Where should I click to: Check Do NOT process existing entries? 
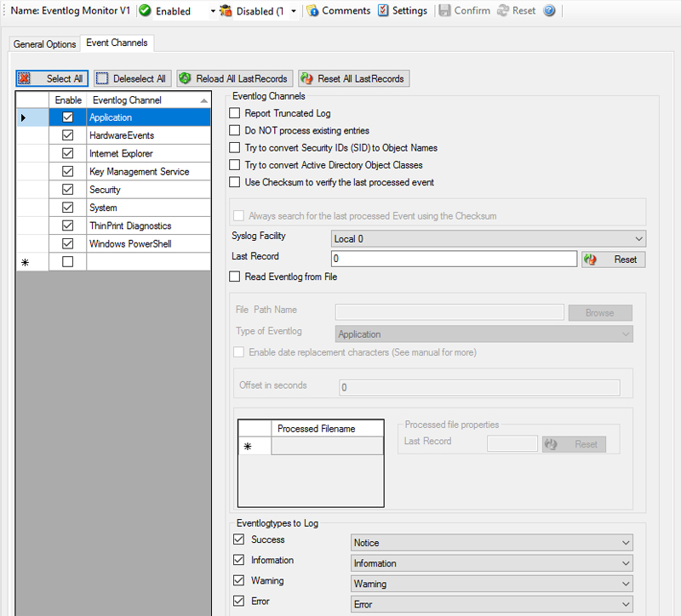[235, 131]
